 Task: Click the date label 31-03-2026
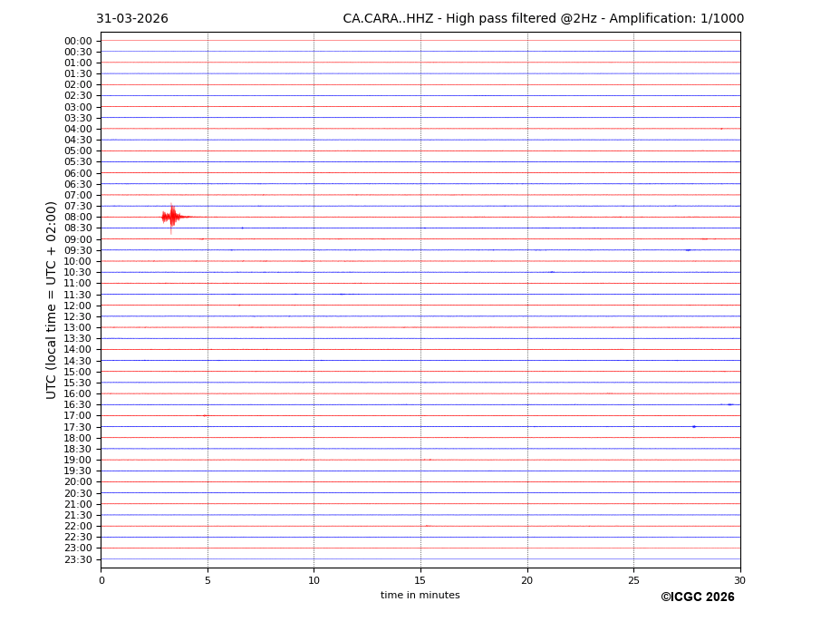[x=132, y=19]
